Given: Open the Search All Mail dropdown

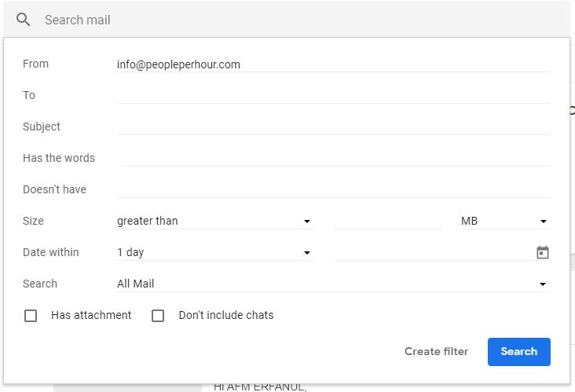Looking at the screenshot, I should point(333,284).
